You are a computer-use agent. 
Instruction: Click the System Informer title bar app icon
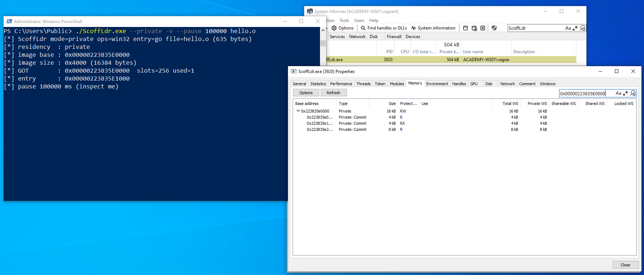point(310,12)
